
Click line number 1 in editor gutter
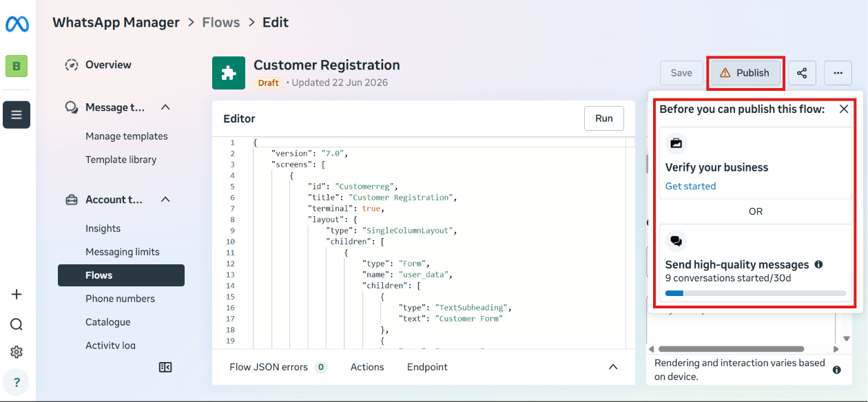click(x=233, y=142)
